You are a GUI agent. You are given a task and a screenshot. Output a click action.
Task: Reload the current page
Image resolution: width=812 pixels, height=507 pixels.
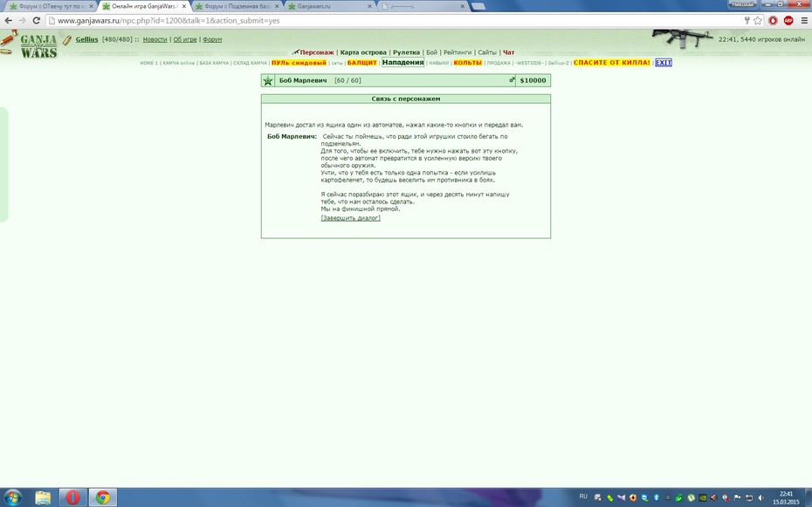(37, 20)
